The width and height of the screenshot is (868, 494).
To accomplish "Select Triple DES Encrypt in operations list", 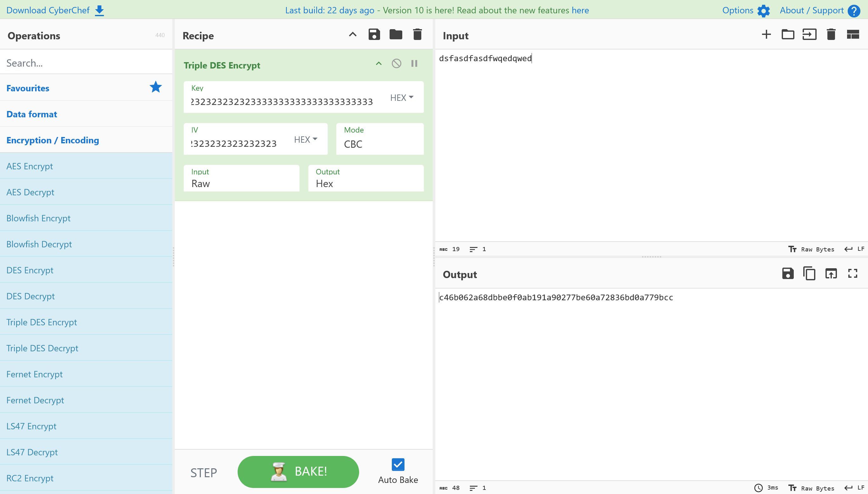I will 86,322.
